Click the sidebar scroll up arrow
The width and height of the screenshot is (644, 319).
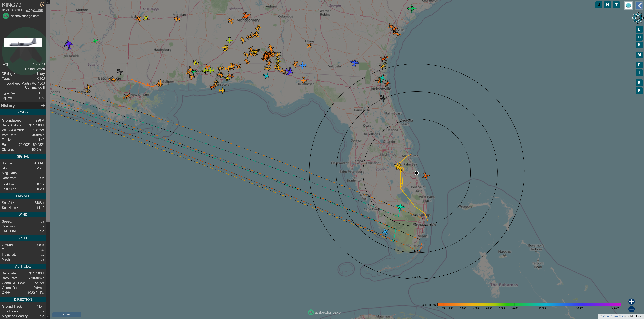(x=48, y=2)
